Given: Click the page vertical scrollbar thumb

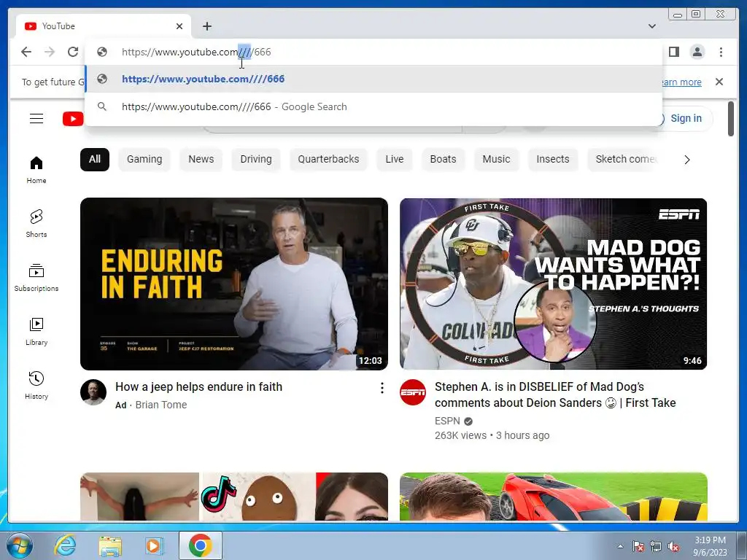Looking at the screenshot, I should (x=731, y=119).
